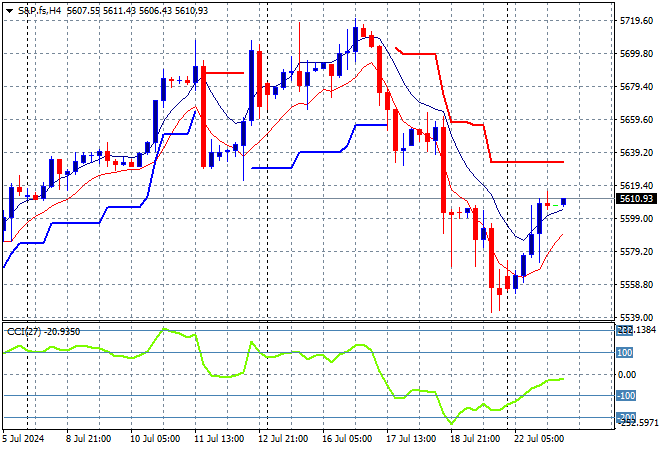Select the 5679.40 price axis label

636,87
